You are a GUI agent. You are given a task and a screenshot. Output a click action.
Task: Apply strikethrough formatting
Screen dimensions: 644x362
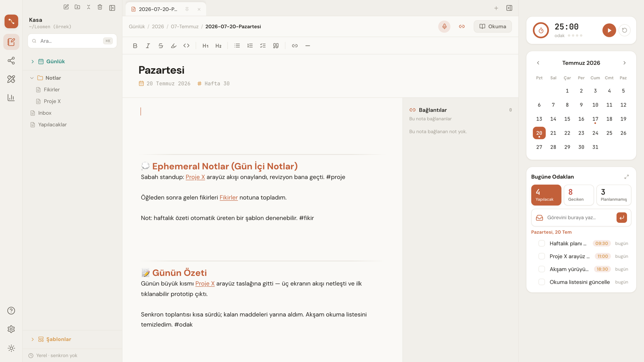tap(161, 46)
